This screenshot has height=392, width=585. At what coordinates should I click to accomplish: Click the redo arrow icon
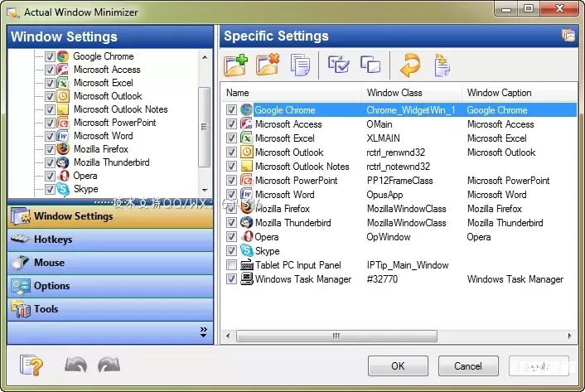tap(109, 365)
